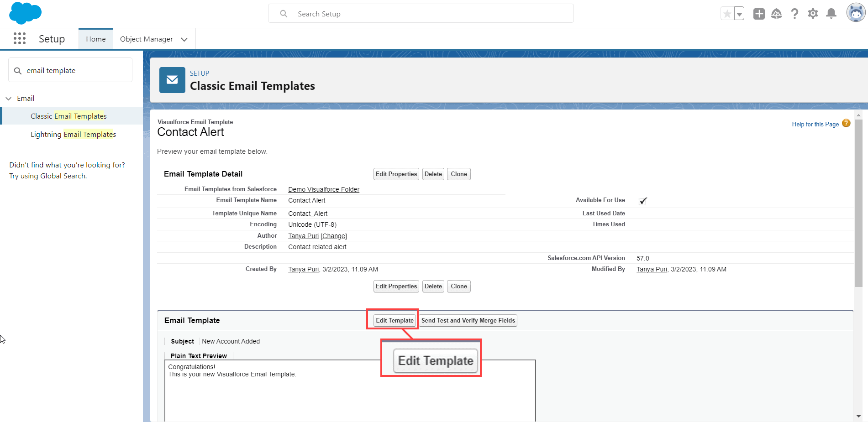Viewport: 868px width, 422px height.
Task: Click Send Test and Verify Merge Fields
Action: (468, 320)
